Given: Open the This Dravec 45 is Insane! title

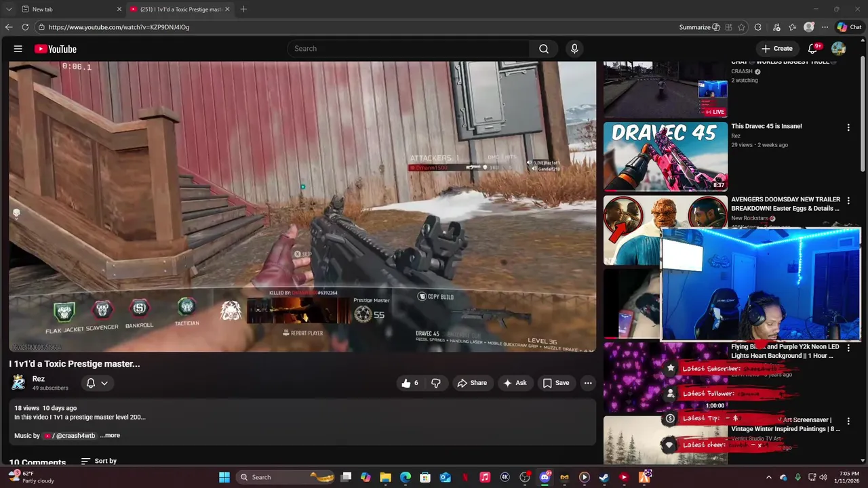Looking at the screenshot, I should 766,126.
